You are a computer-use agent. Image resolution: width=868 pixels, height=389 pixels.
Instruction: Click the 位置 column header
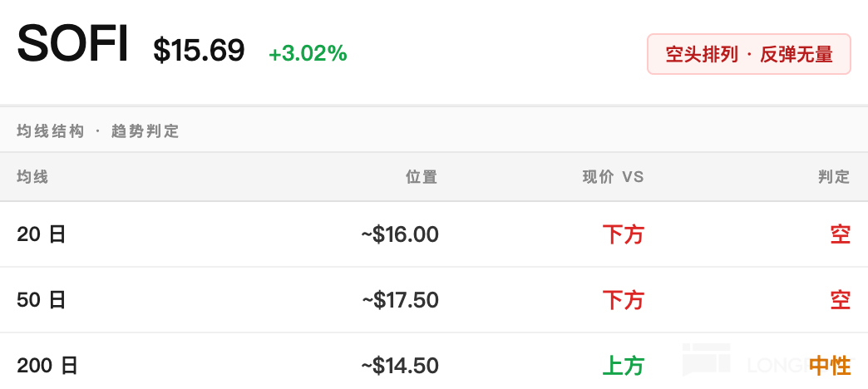[422, 177]
